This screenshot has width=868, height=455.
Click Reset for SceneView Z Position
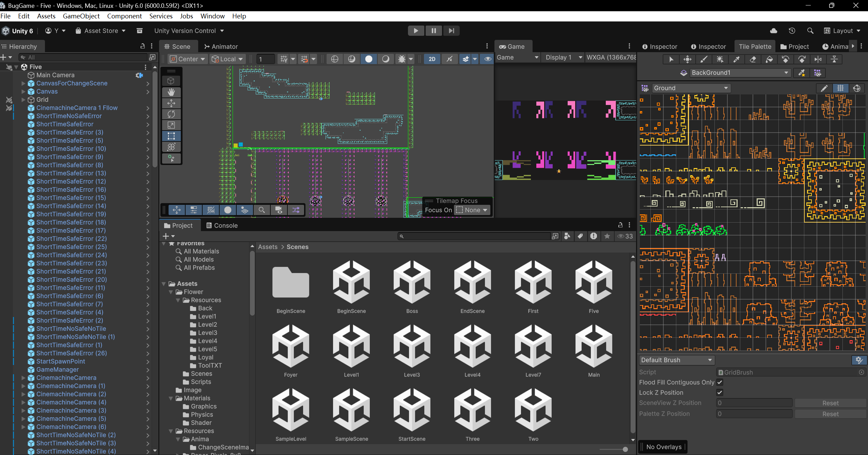coord(830,403)
